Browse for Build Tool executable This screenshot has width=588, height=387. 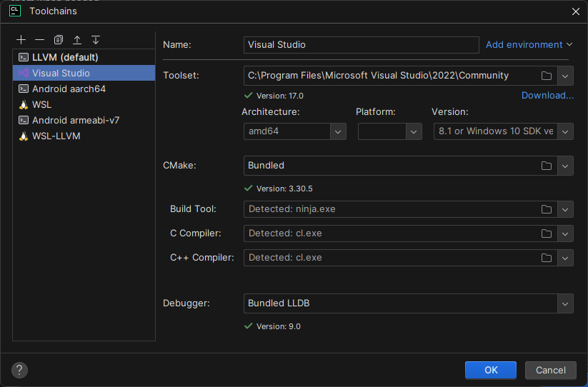pyautogui.click(x=547, y=209)
